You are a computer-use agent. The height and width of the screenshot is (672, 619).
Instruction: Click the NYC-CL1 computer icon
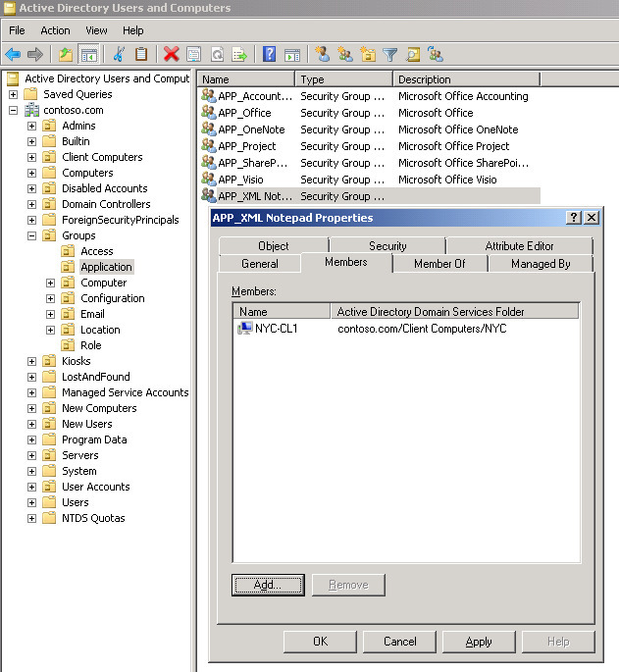(245, 329)
